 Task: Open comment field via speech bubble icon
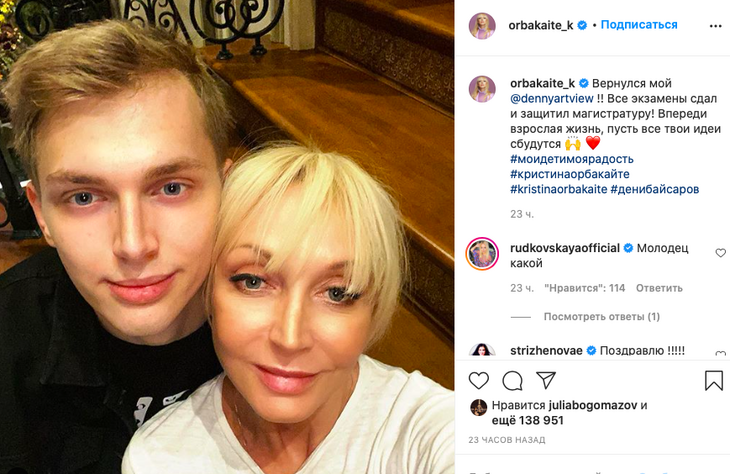(513, 381)
